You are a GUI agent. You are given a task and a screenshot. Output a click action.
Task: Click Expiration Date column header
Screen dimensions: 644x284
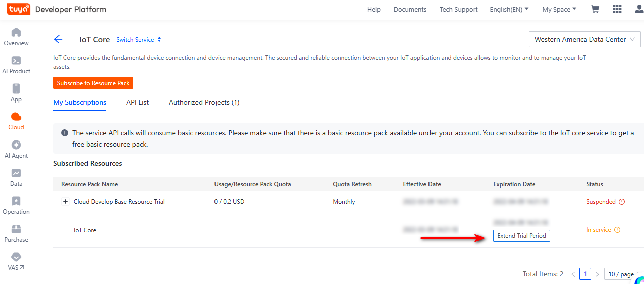(514, 184)
